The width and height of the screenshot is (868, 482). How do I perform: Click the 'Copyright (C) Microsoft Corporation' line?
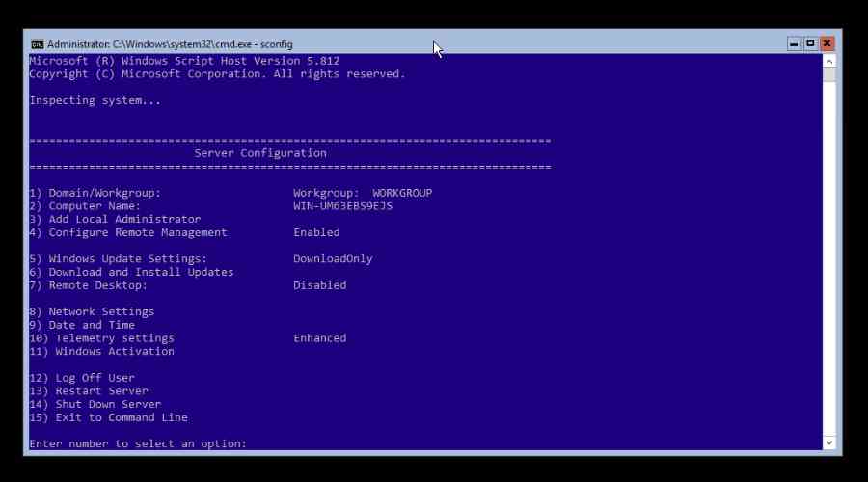(x=218, y=74)
